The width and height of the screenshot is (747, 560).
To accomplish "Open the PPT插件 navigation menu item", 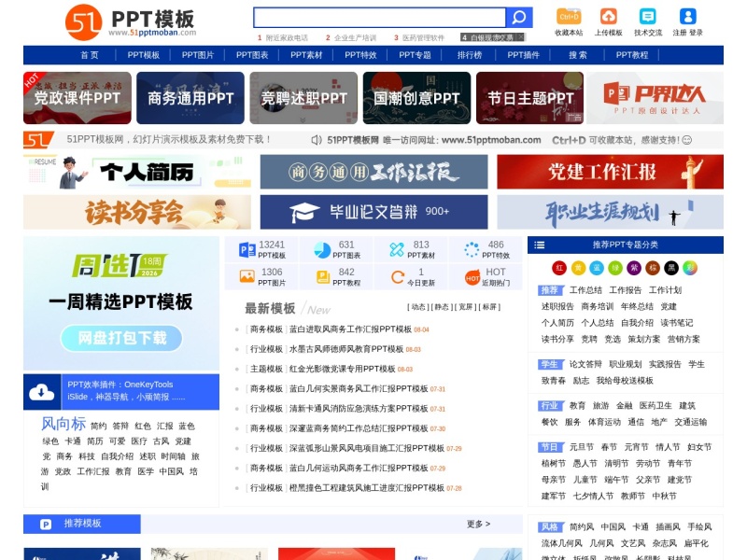I will [x=523, y=55].
